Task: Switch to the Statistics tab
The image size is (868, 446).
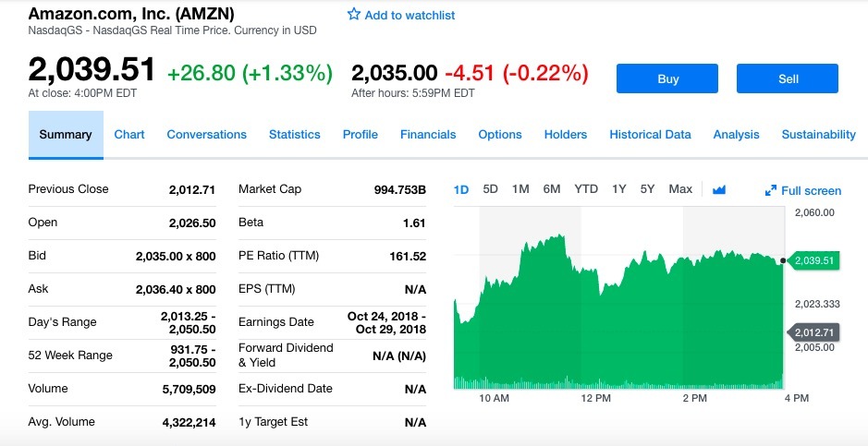Action: pyautogui.click(x=295, y=135)
